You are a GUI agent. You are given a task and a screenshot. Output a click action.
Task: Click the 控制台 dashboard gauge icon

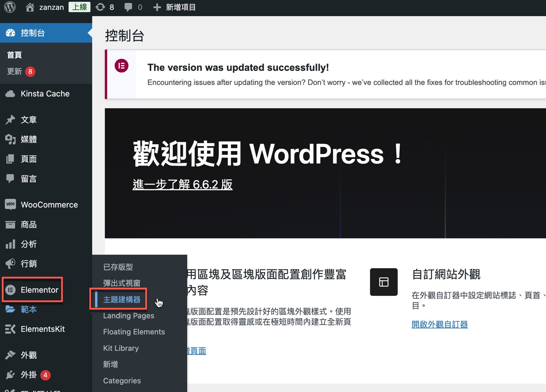11,33
